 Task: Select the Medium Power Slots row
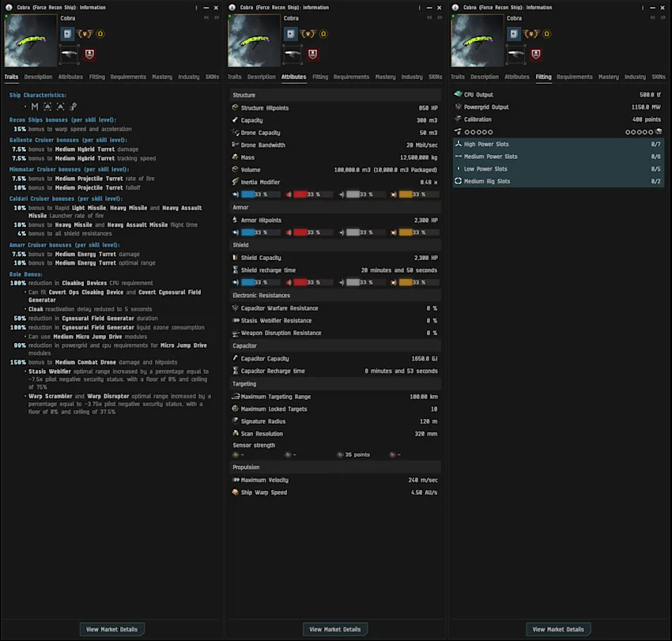(x=558, y=156)
